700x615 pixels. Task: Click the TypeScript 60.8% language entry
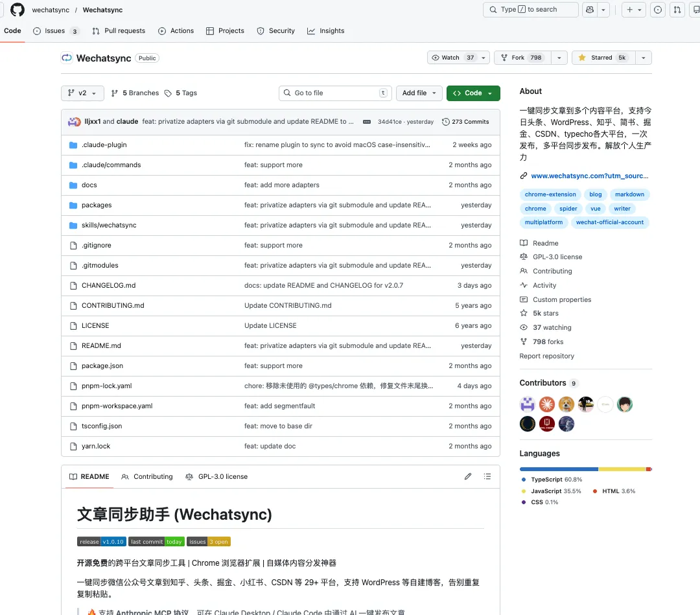pyautogui.click(x=552, y=480)
